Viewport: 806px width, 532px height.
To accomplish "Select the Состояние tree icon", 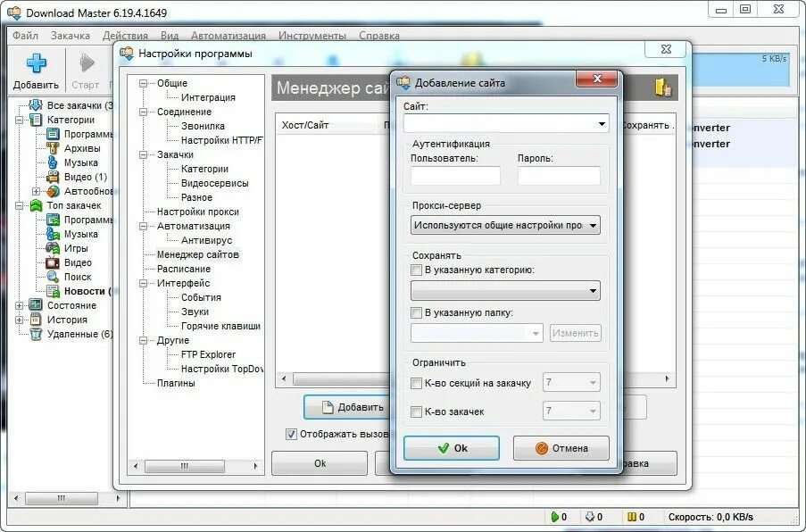I will [36, 305].
